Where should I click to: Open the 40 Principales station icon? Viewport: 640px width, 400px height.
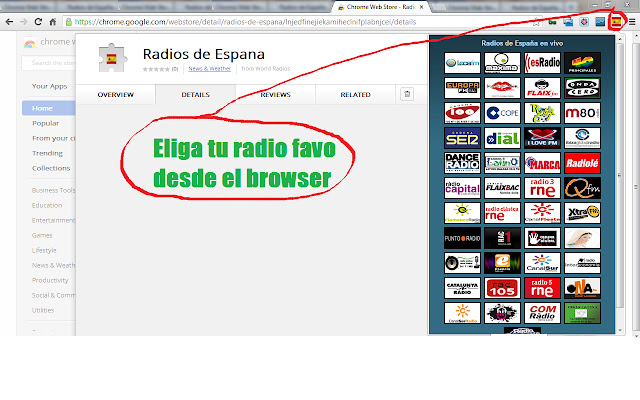tap(582, 63)
